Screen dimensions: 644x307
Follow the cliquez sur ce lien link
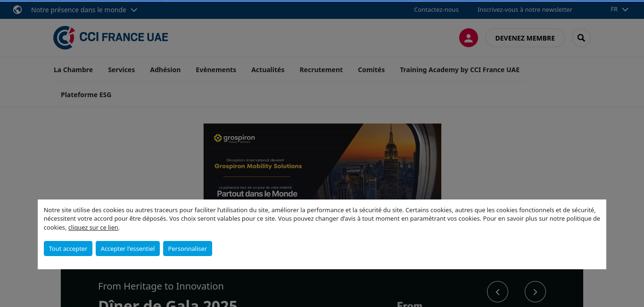click(x=93, y=228)
